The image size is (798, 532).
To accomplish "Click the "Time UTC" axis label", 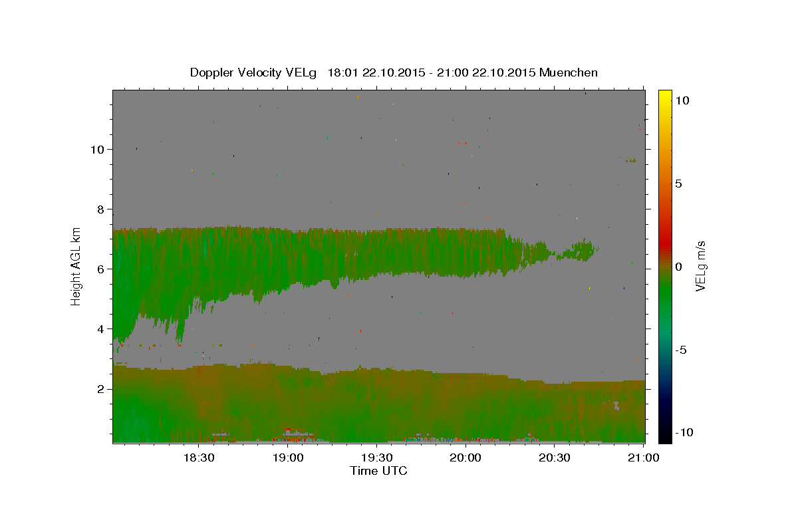I will point(379,471).
